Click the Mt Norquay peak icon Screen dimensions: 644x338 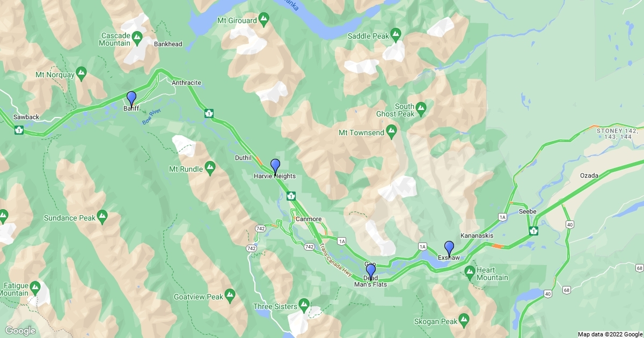(82, 74)
